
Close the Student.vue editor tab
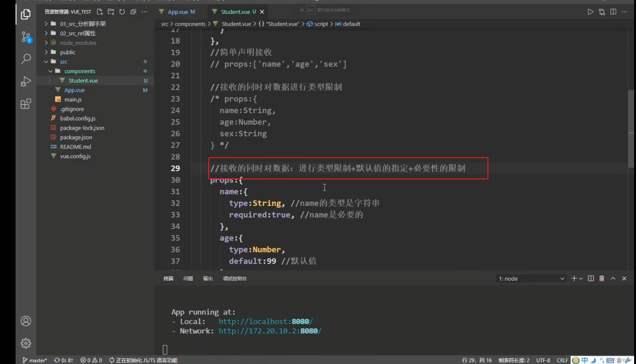[x=262, y=12]
